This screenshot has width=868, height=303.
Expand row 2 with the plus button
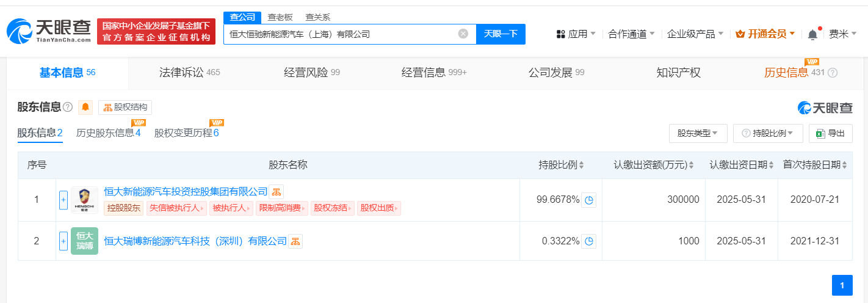tap(63, 241)
